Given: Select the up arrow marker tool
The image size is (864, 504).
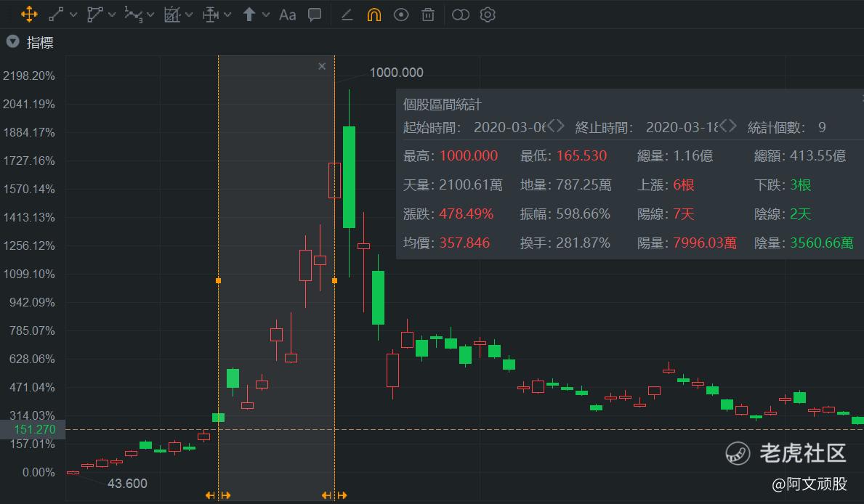Looking at the screenshot, I should point(249,15).
